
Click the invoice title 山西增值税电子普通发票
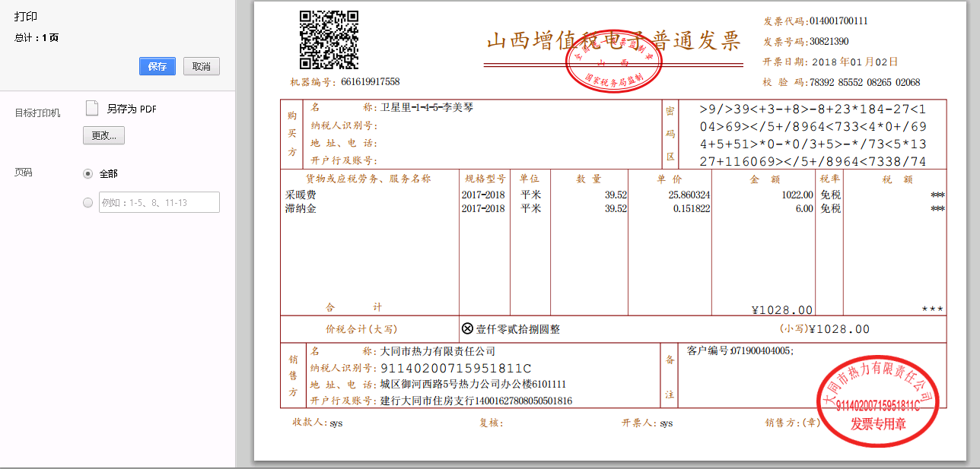(x=613, y=41)
